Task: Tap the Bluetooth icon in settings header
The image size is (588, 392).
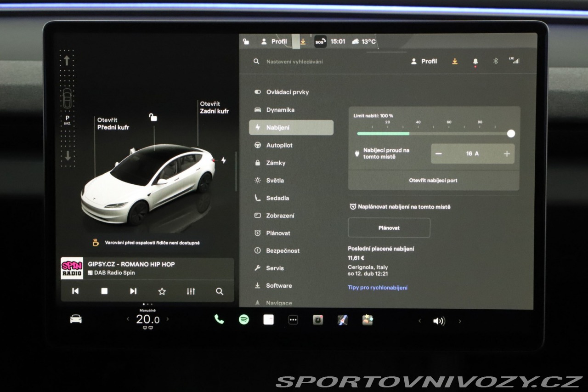Action: 495,61
